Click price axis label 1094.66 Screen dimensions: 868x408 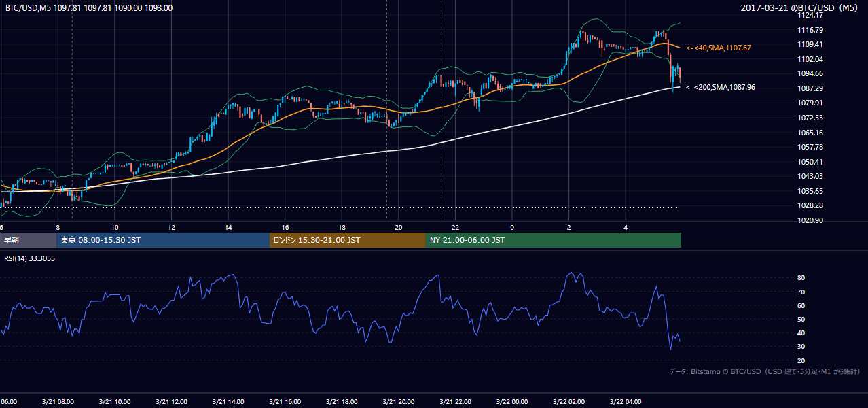(x=810, y=73)
